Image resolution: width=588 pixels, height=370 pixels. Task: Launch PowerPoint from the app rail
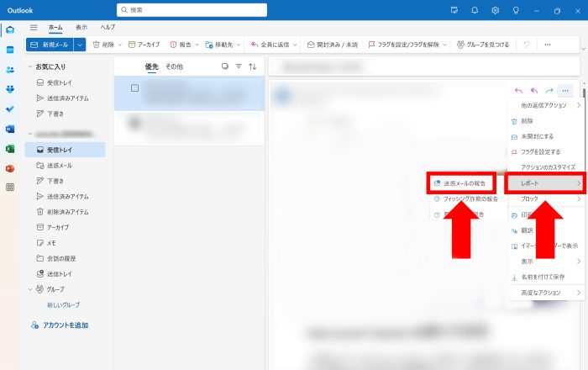tap(10, 168)
